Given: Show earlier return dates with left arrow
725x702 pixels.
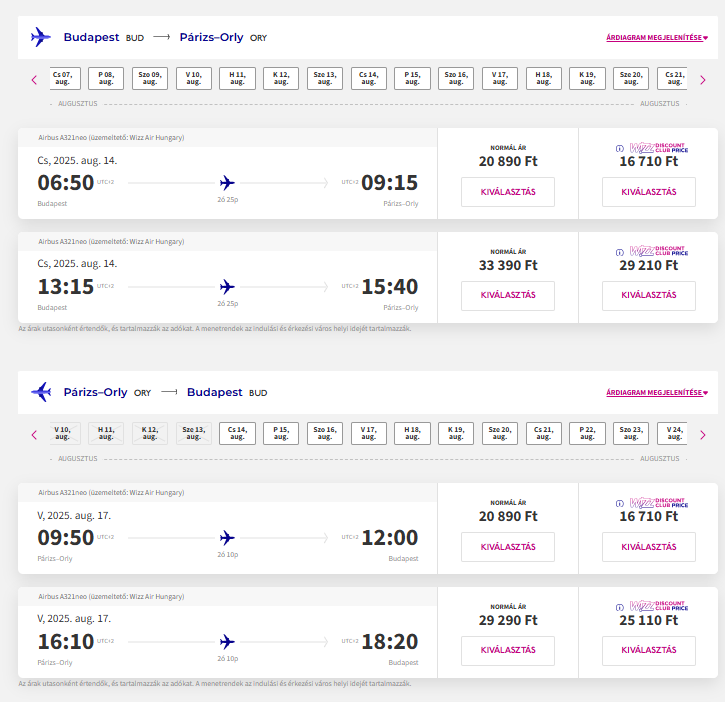Looking at the screenshot, I should pos(34,435).
